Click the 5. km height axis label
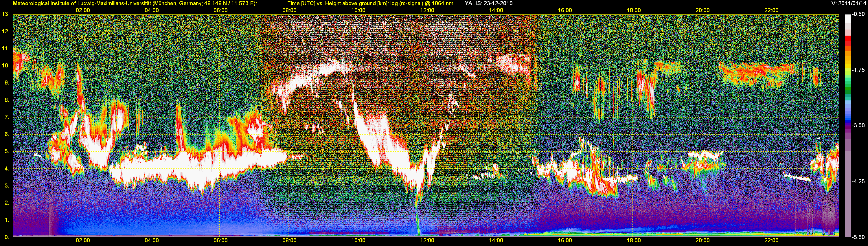The image size is (868, 246). click(6, 152)
